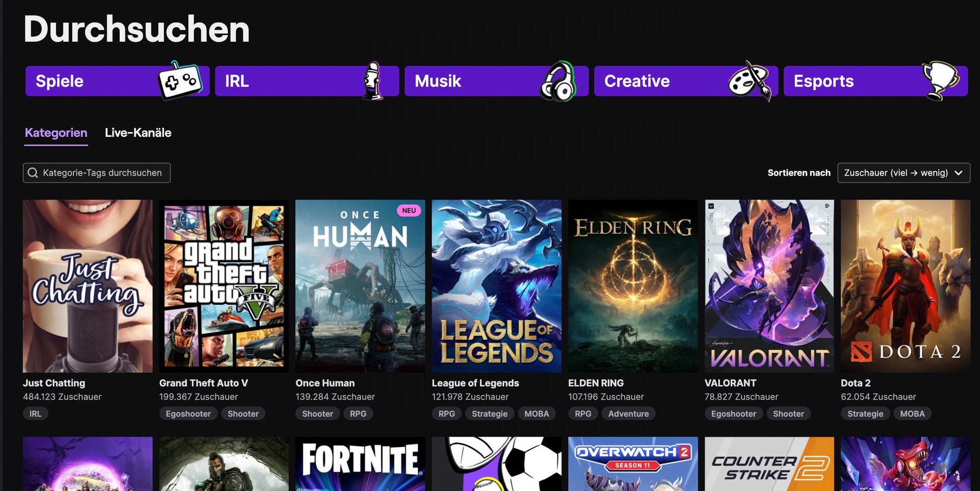
Task: Open the League of Legends cover
Action: (x=497, y=286)
